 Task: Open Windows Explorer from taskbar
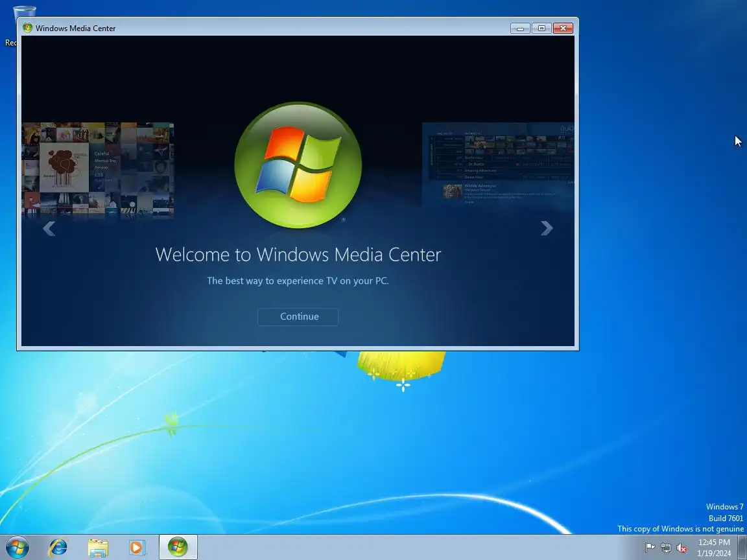click(98, 548)
